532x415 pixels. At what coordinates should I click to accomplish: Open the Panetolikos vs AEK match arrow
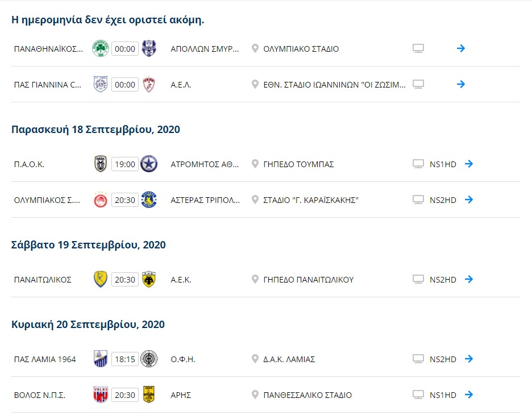[x=469, y=279]
